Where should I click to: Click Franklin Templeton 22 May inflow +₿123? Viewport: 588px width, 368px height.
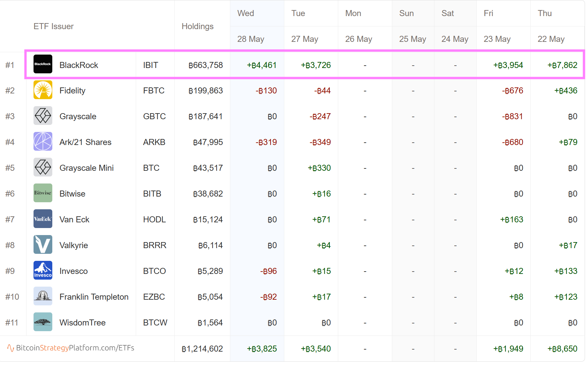click(x=566, y=297)
